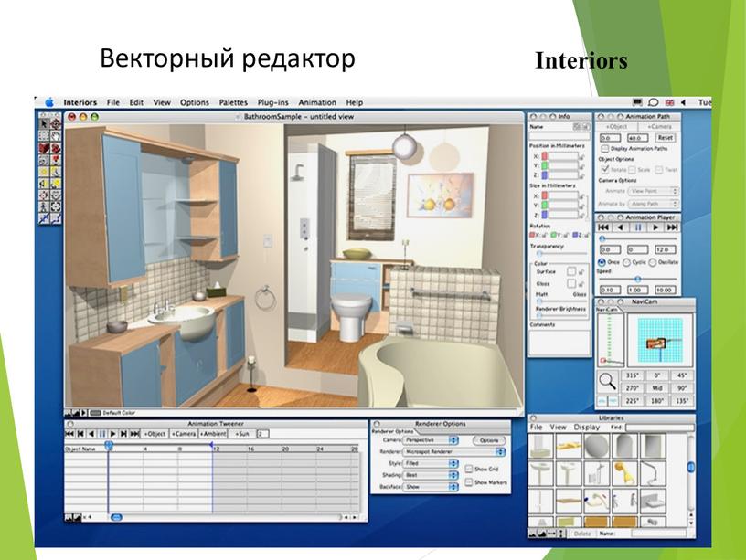Viewport: 746px width, 560px height.
Task: Switch to the +Camera tab in Animation Path
Action: [660, 126]
